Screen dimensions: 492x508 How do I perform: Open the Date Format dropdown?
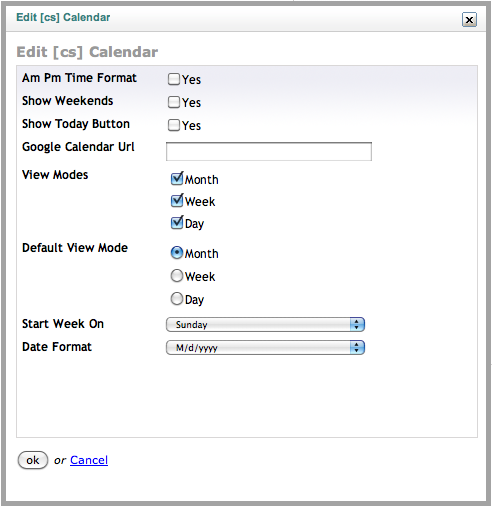pyautogui.click(x=265, y=348)
